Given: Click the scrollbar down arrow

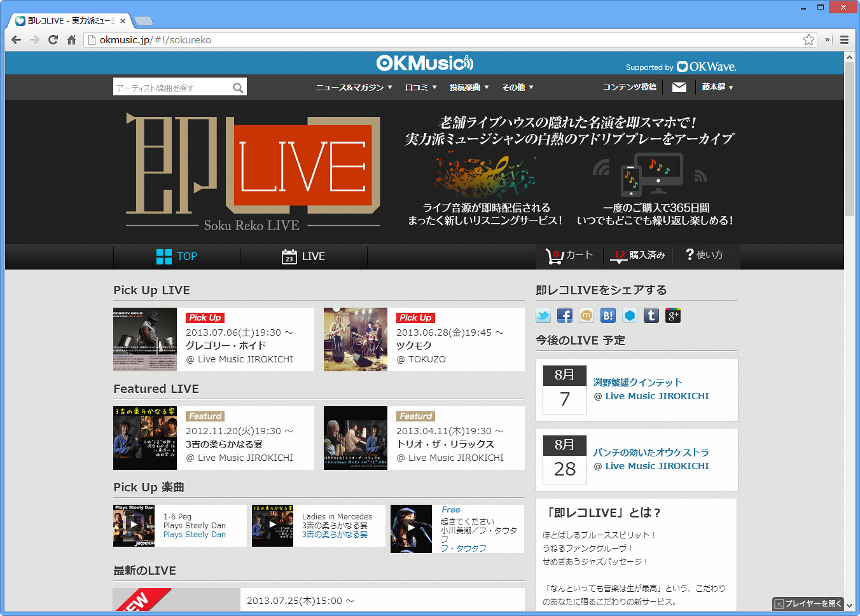Looking at the screenshot, I should (x=849, y=606).
